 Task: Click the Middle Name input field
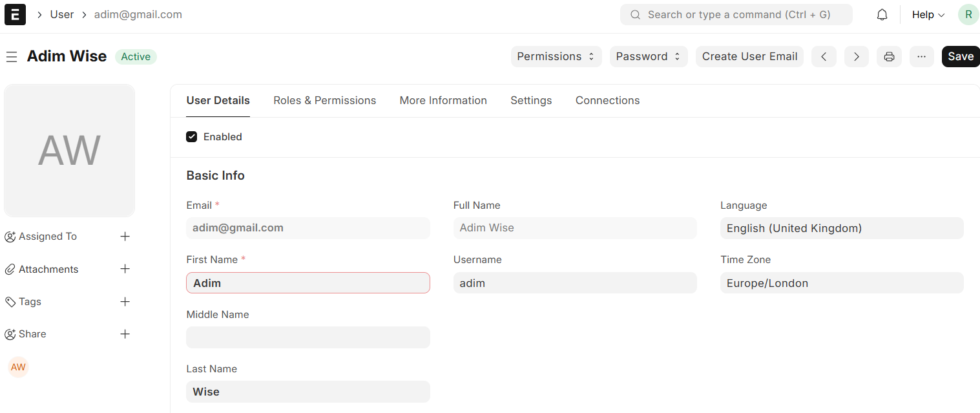(x=308, y=337)
